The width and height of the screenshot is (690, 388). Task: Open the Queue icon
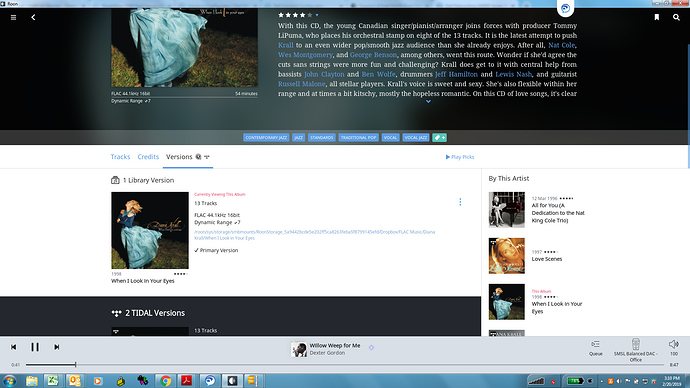(596, 347)
